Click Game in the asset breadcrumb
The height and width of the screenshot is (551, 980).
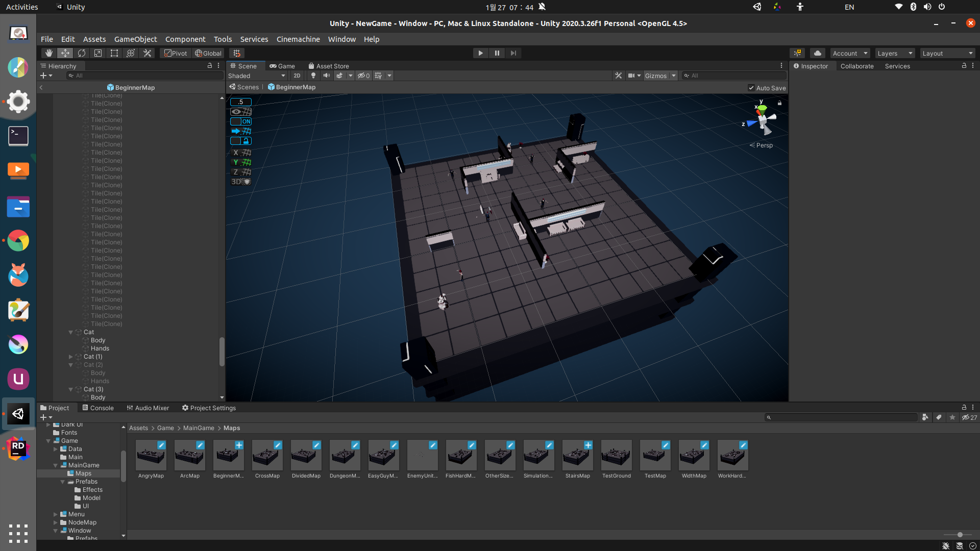[x=165, y=428]
